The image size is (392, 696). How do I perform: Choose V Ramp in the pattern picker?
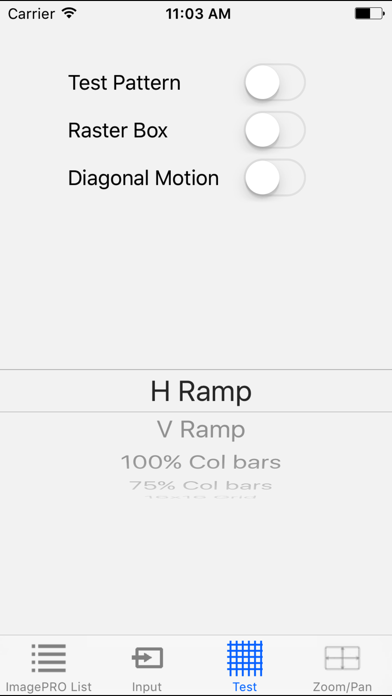pos(201,430)
